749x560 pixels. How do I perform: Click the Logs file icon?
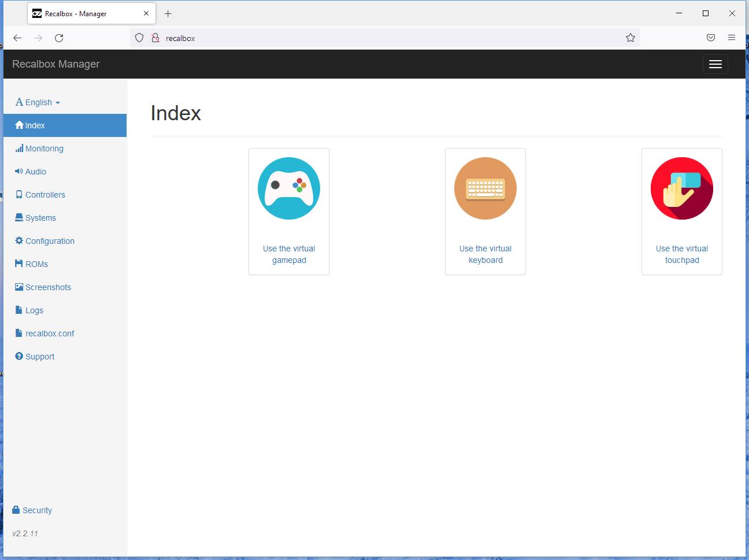(19, 310)
